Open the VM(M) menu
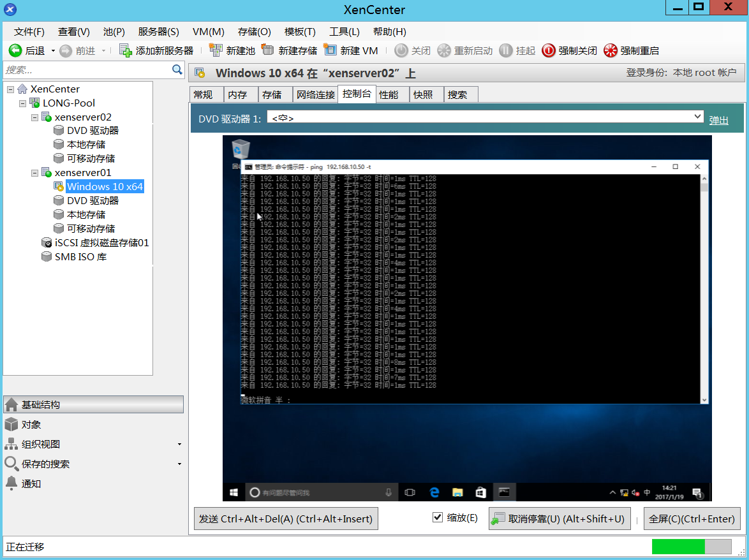 [208, 31]
